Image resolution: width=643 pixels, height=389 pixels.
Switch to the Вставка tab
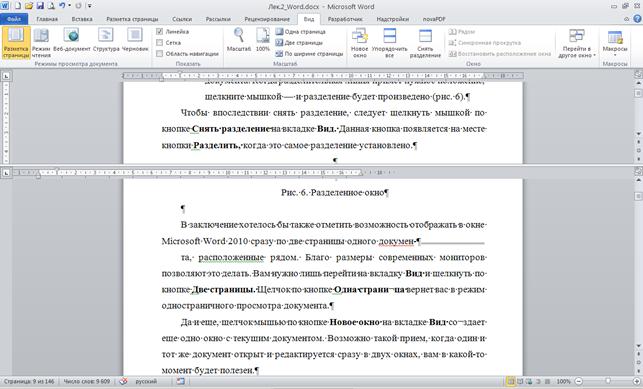click(82, 19)
